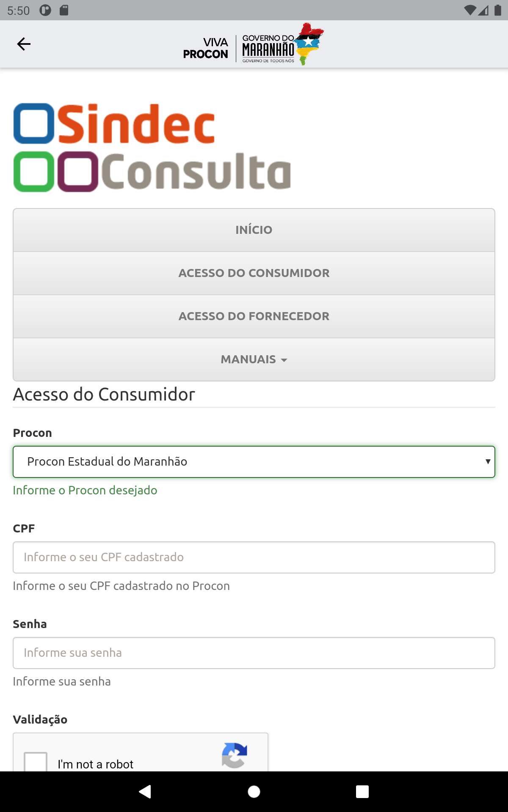This screenshot has height=812, width=508.
Task: Switch to ACESSO DO FORNECEDOR
Action: click(254, 316)
